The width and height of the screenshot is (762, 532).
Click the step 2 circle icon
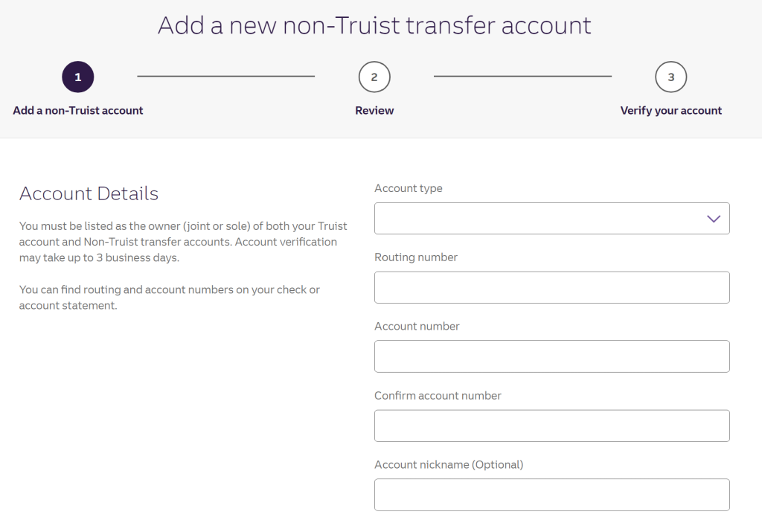[x=374, y=77]
